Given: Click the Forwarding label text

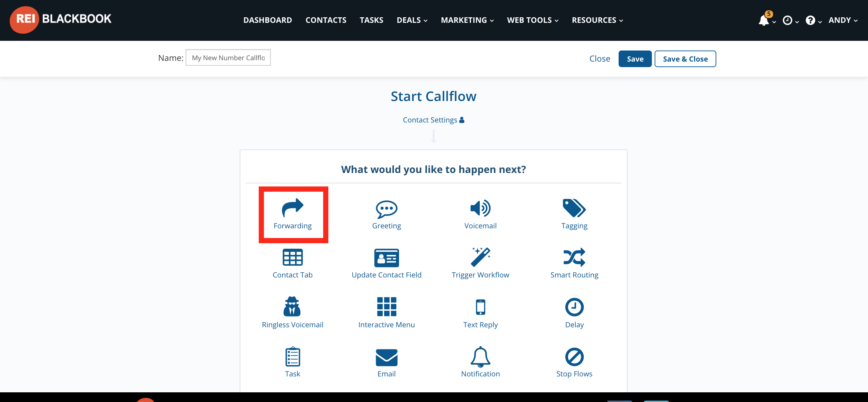Looking at the screenshot, I should [293, 226].
